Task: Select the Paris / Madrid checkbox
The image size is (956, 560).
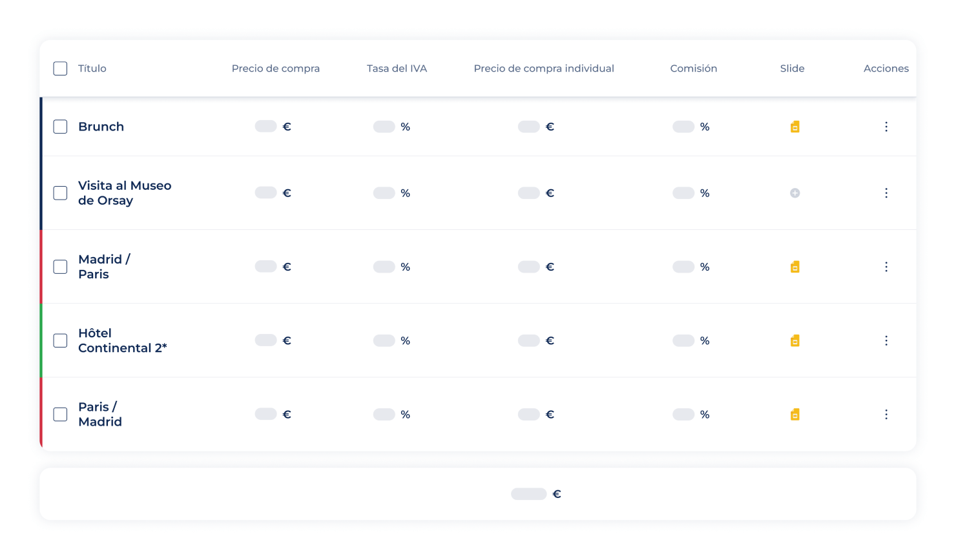Action: coord(60,414)
